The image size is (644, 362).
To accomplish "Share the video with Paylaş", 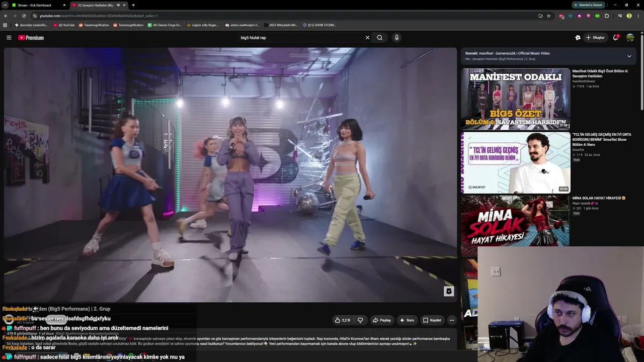I will pos(381,320).
